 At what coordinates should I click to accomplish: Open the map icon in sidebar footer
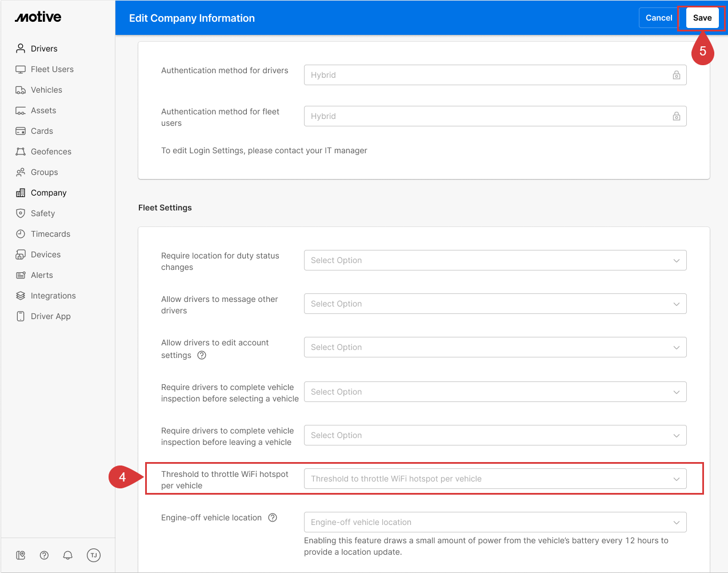pos(21,555)
